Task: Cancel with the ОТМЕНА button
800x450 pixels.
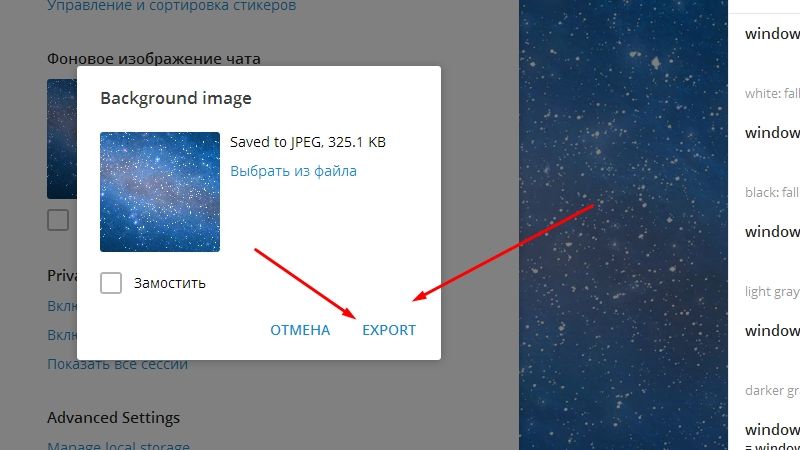Action: 300,330
